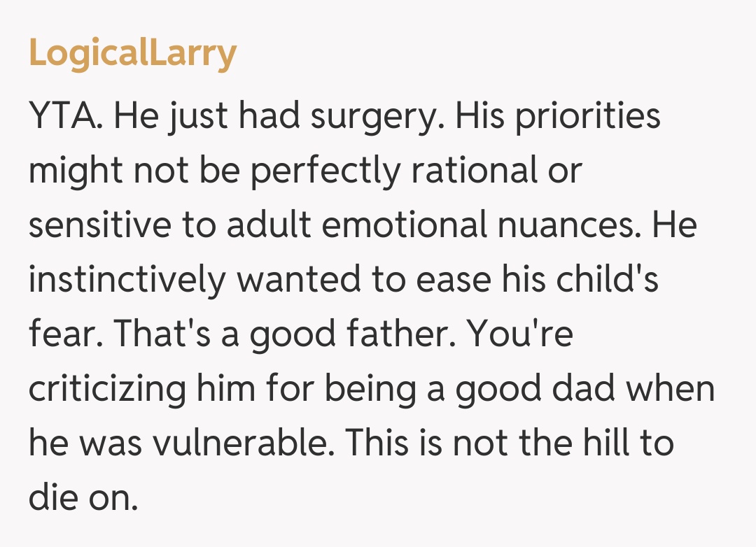Click the phrase "not the hill to"

pos(557,443)
